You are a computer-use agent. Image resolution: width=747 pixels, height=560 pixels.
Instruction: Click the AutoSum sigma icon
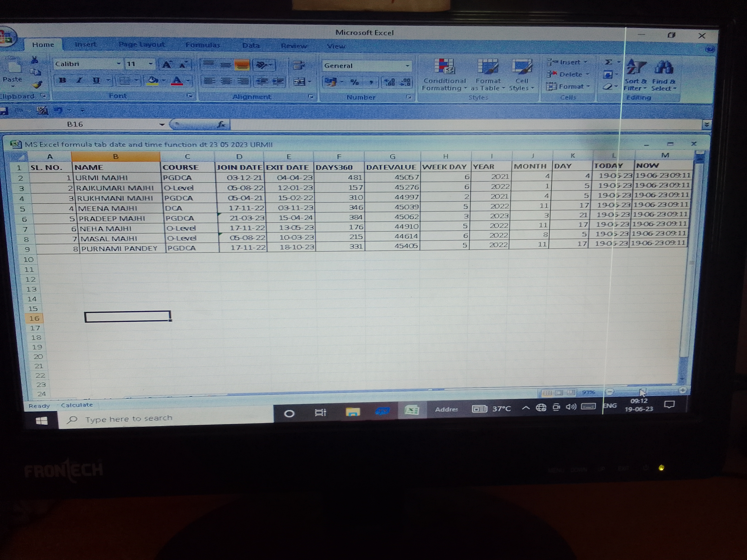point(608,62)
